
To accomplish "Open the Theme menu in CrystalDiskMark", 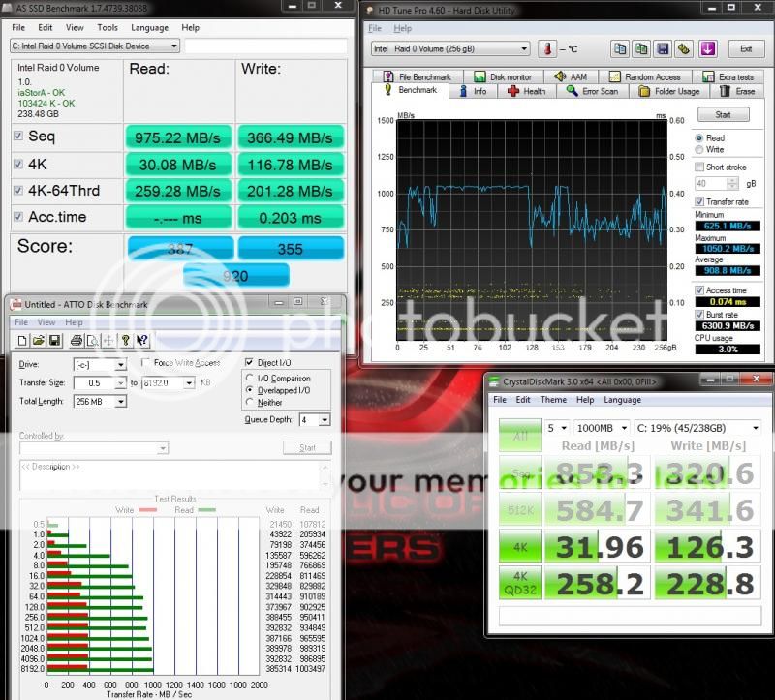I will tap(553, 400).
